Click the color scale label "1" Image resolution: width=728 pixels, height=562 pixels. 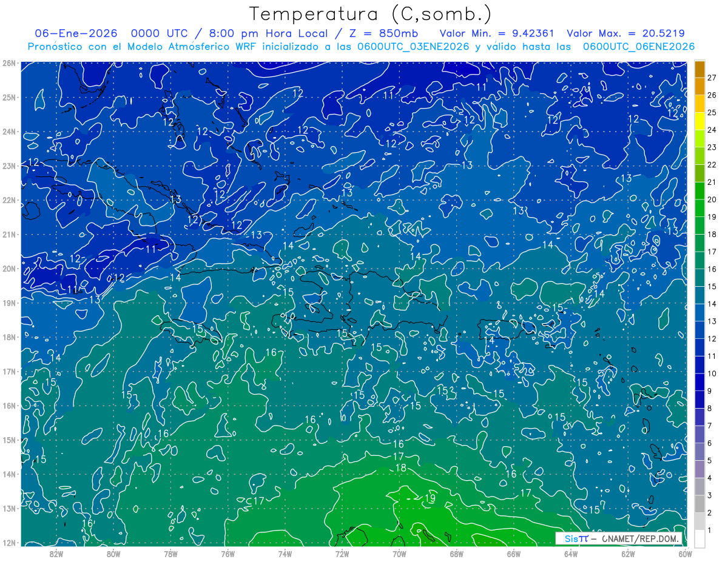tap(710, 530)
